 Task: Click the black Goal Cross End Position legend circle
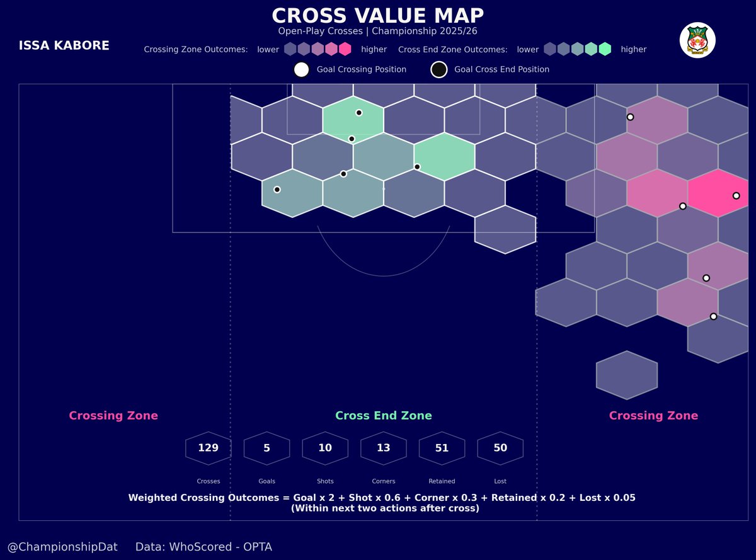[438, 70]
